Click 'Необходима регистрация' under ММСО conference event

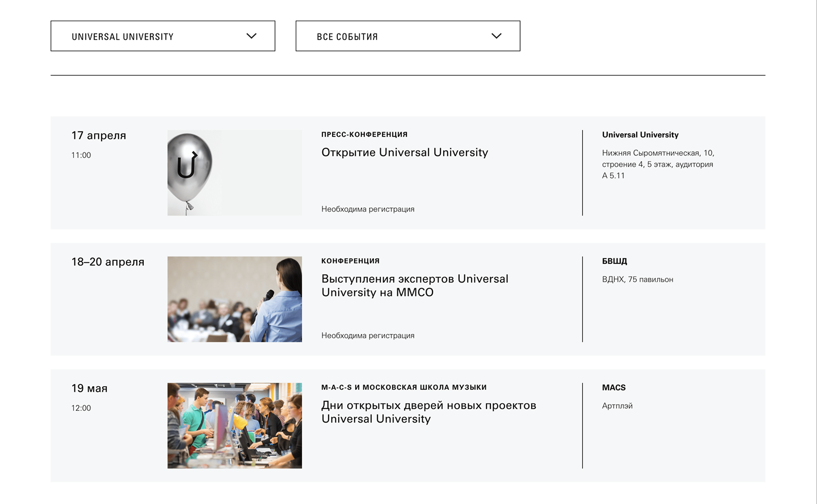368,335
